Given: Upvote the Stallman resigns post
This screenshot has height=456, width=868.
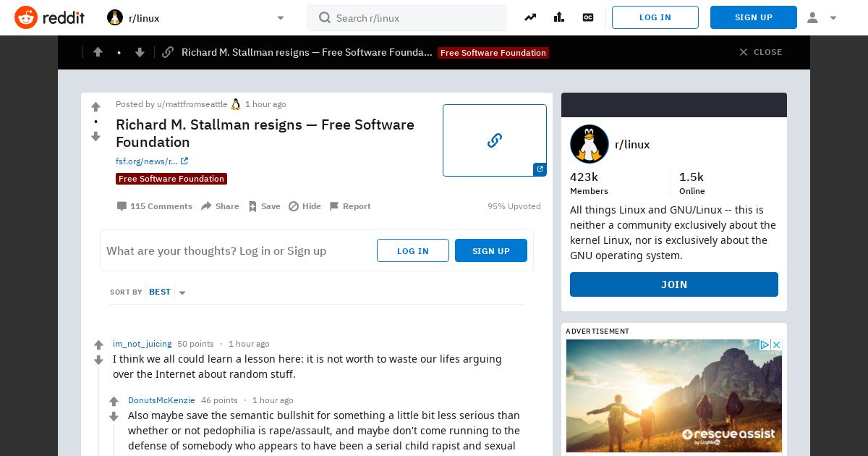Looking at the screenshot, I should click(95, 107).
